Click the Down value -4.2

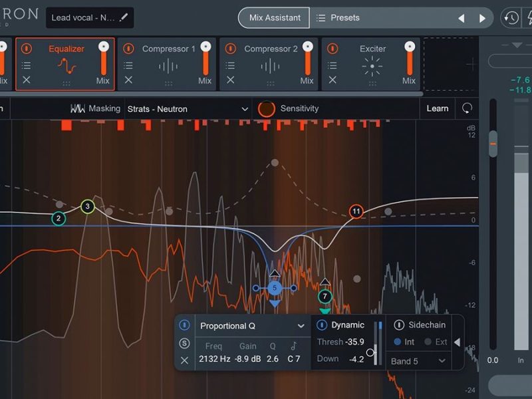(x=356, y=359)
